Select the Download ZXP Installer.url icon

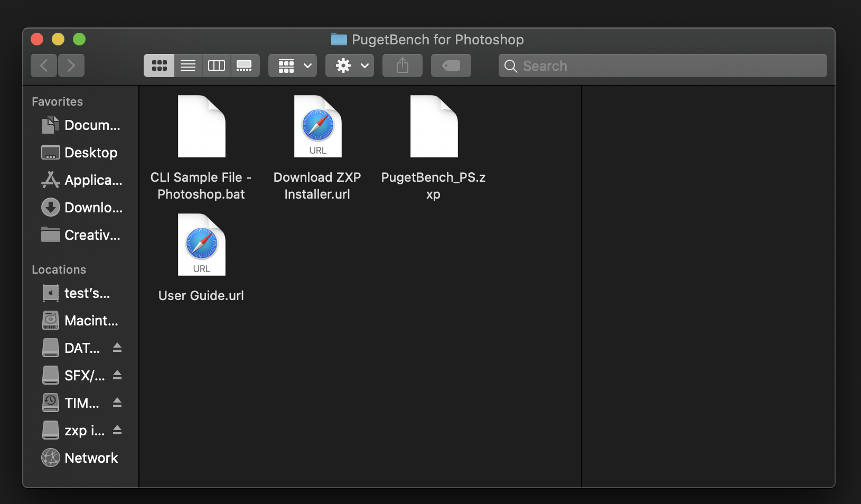point(317,126)
